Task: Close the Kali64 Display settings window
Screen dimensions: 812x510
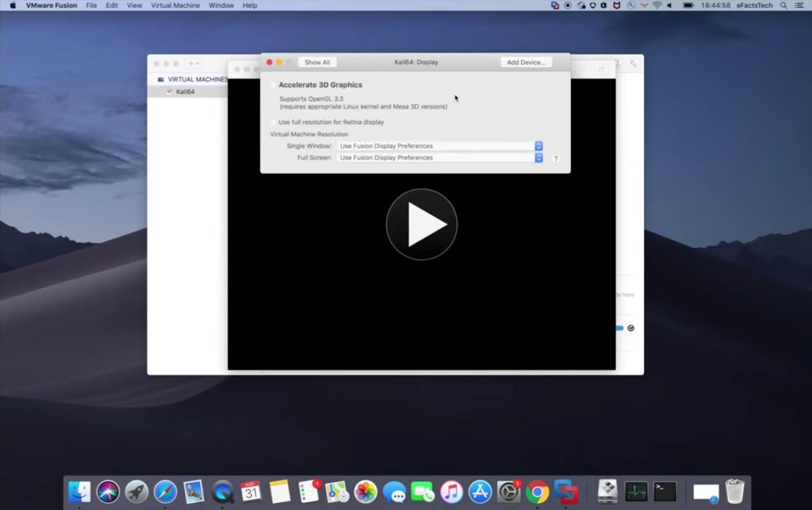Action: [269, 62]
